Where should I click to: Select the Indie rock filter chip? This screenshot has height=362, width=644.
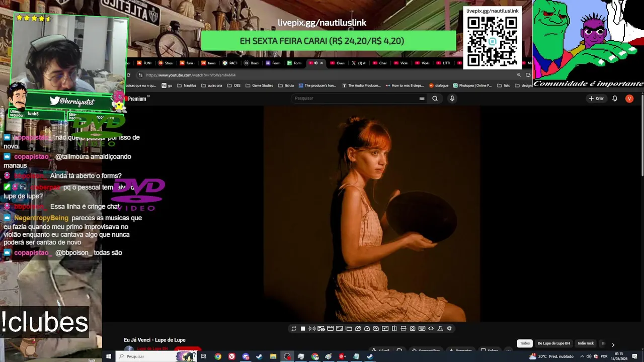click(586, 343)
